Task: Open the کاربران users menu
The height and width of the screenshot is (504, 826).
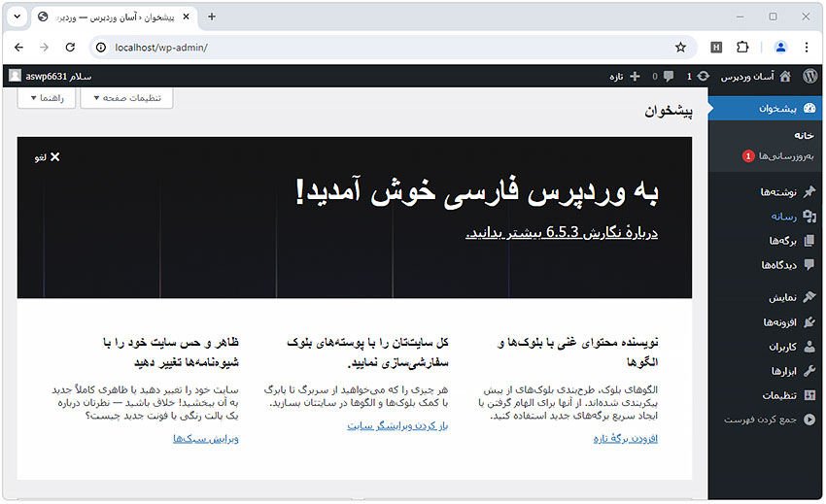Action: pyautogui.click(x=766, y=347)
